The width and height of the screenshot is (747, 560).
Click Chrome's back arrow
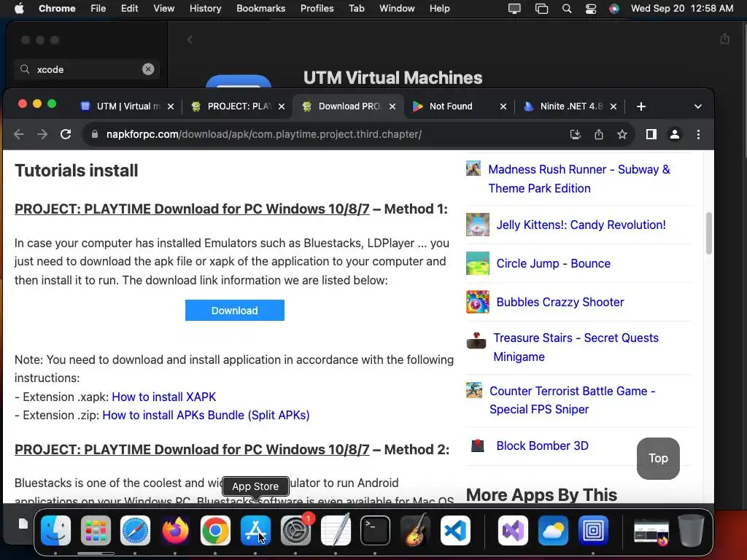click(19, 134)
